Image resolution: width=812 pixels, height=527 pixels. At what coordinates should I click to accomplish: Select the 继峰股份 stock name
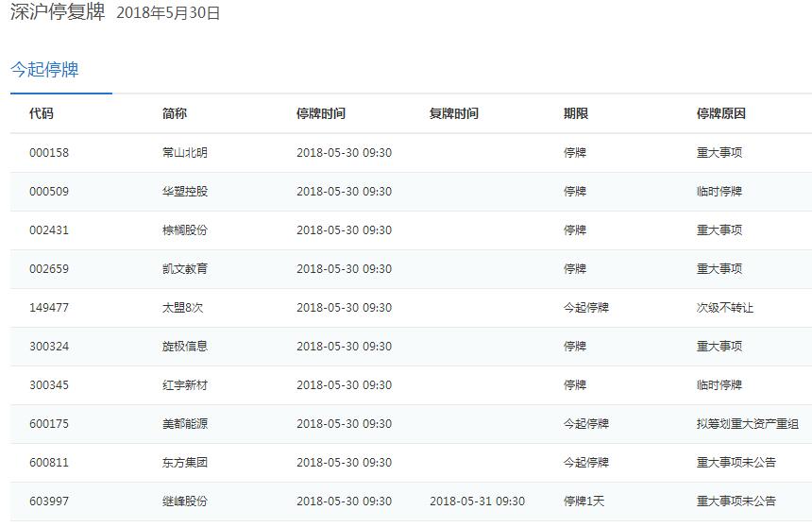pos(185,501)
